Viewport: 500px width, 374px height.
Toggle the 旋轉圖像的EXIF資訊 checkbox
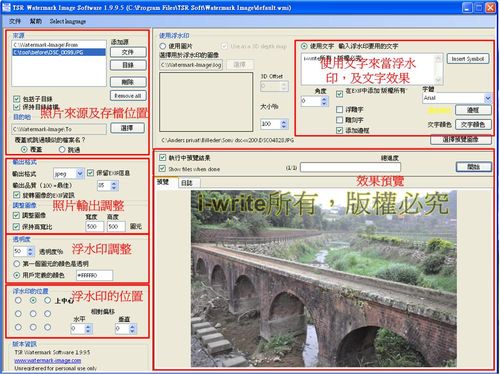pyautogui.click(x=16, y=195)
